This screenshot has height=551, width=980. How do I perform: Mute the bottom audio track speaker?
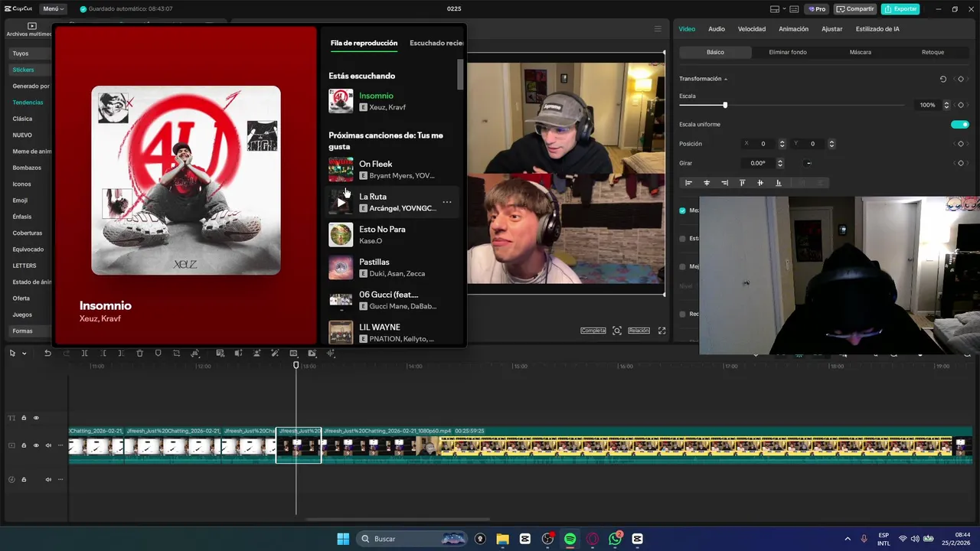coord(48,480)
